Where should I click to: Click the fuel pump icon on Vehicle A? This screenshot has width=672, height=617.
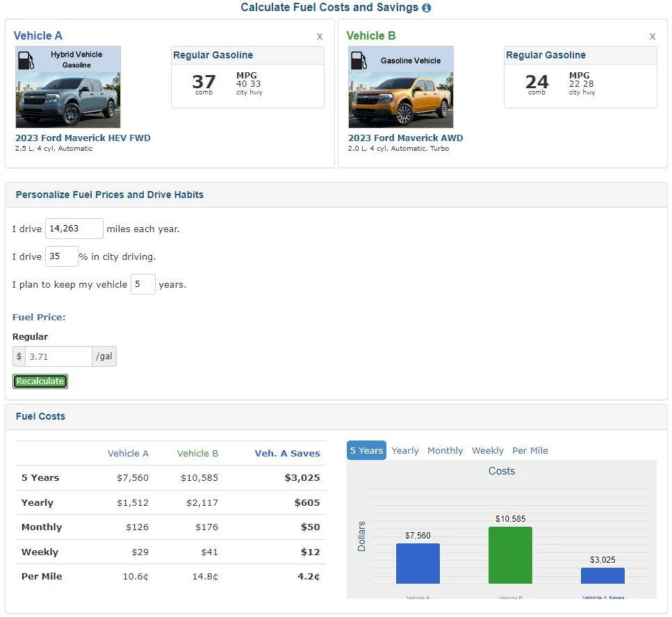26,60
